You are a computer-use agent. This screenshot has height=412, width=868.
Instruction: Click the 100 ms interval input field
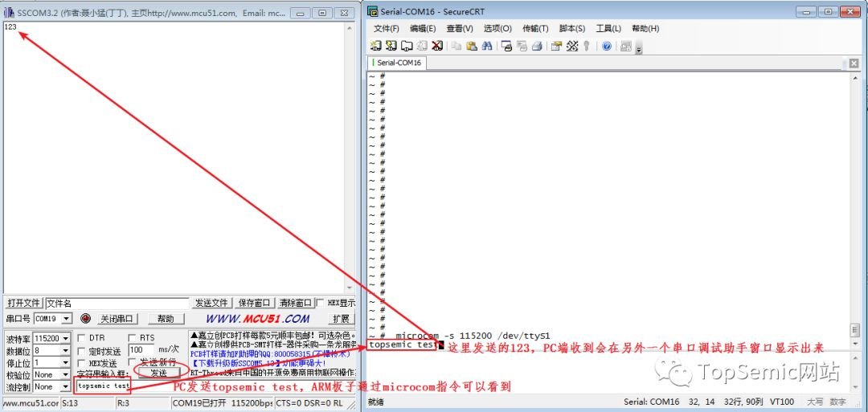[x=141, y=350]
